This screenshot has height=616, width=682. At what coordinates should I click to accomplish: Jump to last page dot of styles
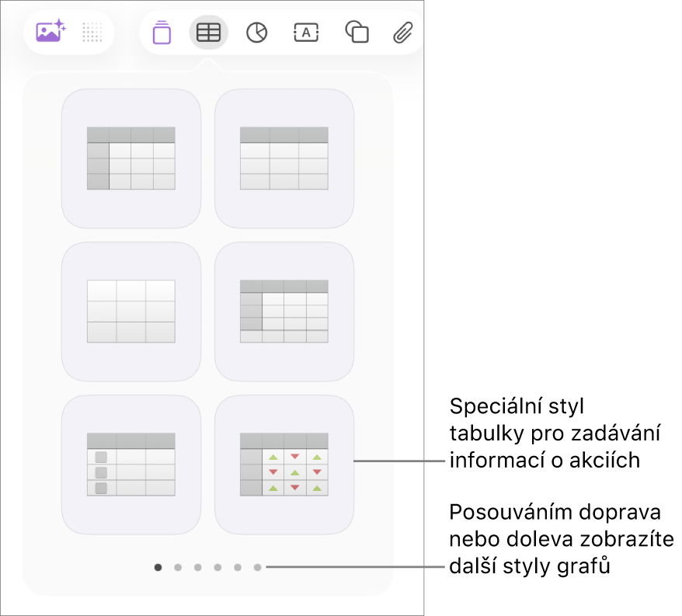(257, 567)
